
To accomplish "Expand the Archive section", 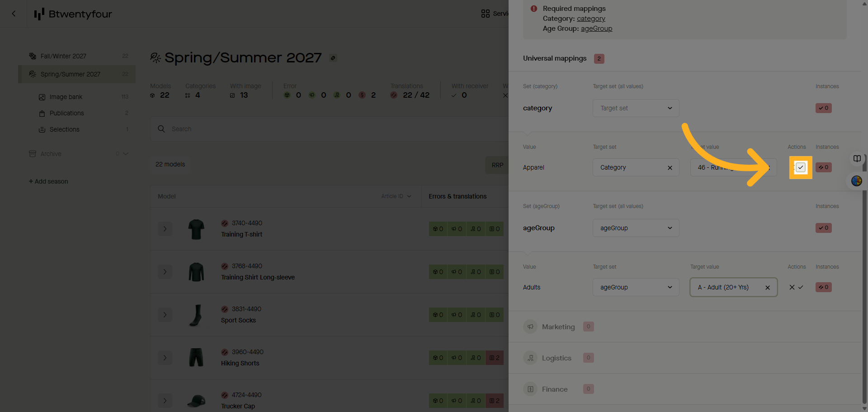I will (51, 153).
